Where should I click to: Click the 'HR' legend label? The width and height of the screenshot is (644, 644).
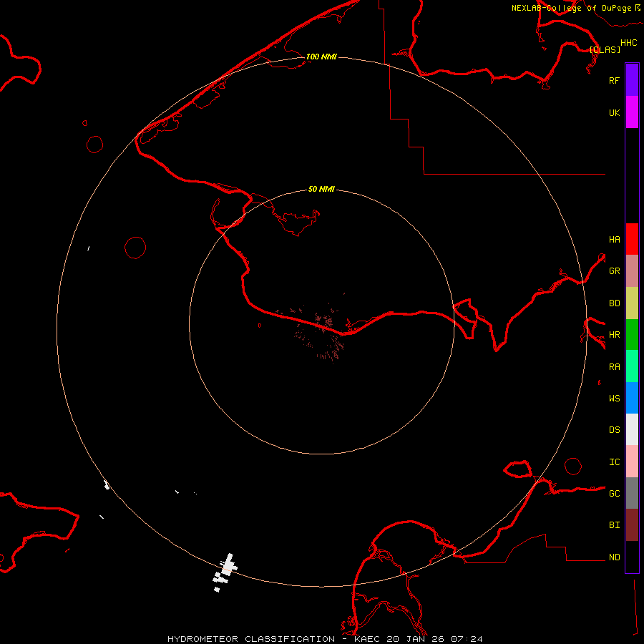click(x=614, y=335)
